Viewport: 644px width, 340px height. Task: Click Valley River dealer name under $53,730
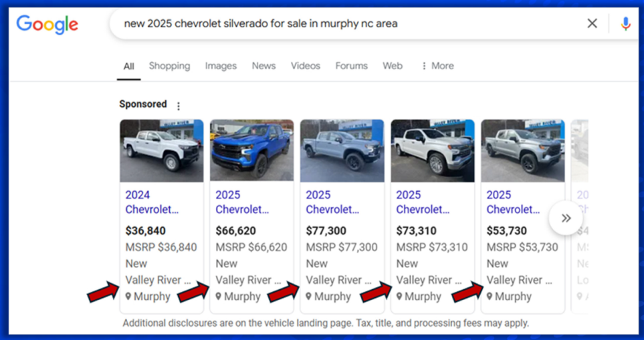520,280
